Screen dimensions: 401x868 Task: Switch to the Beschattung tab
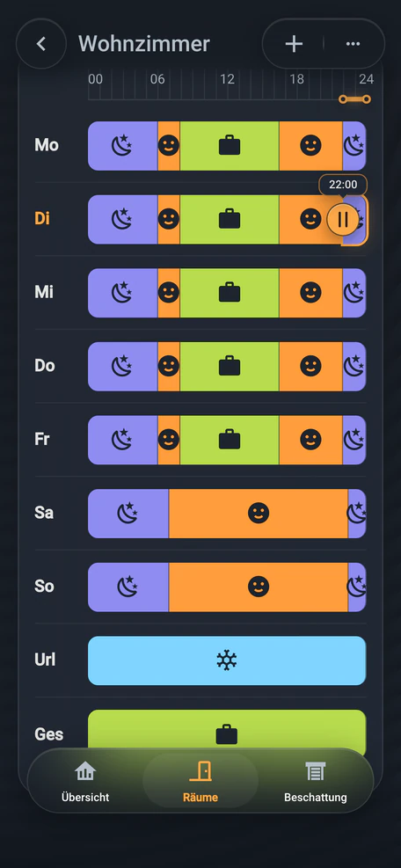[315, 782]
